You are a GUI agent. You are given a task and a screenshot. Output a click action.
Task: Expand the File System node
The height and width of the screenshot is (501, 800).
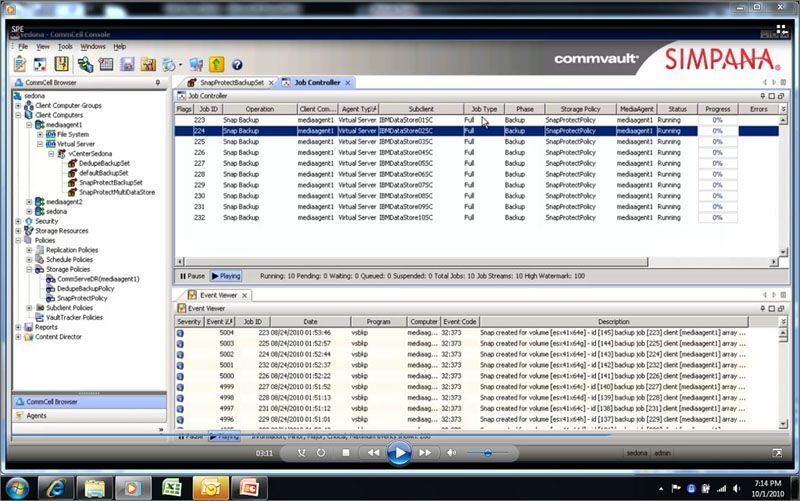click(x=40, y=135)
